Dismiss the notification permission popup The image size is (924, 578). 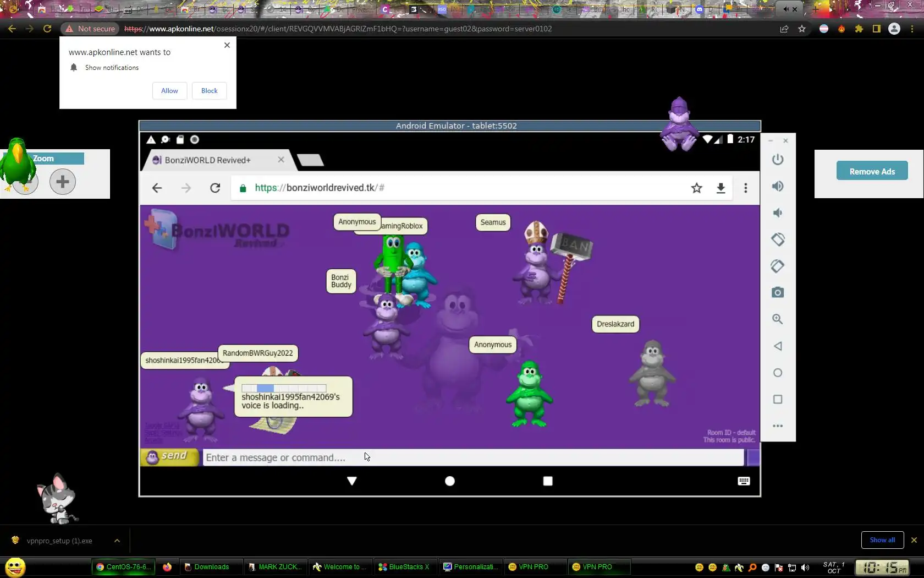(227, 45)
